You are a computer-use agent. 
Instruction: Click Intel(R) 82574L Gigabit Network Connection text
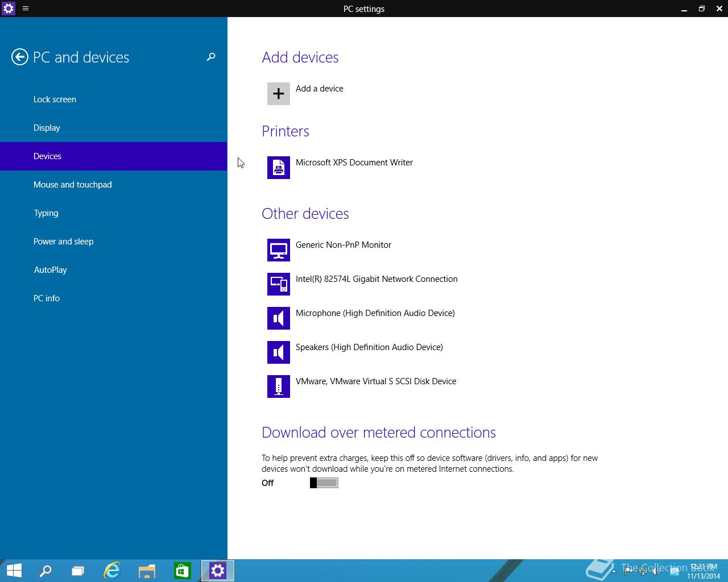(377, 279)
